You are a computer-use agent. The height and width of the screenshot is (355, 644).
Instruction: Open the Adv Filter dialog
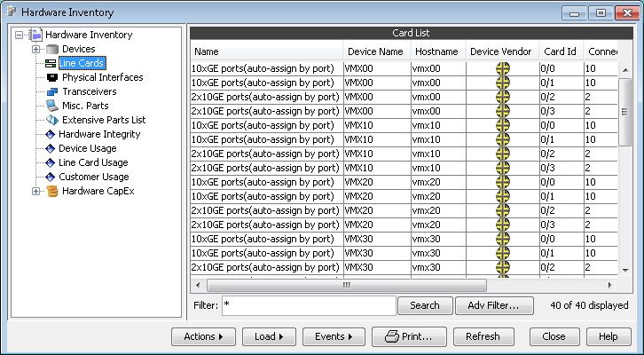[493, 305]
